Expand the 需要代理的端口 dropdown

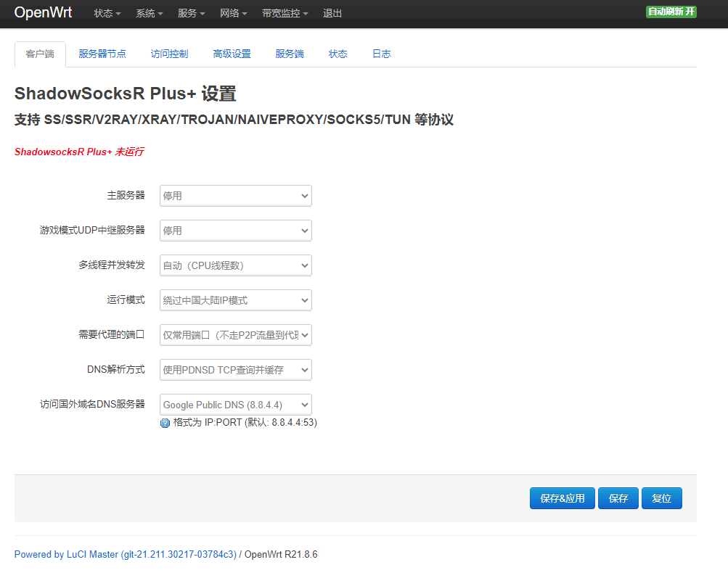(x=236, y=335)
